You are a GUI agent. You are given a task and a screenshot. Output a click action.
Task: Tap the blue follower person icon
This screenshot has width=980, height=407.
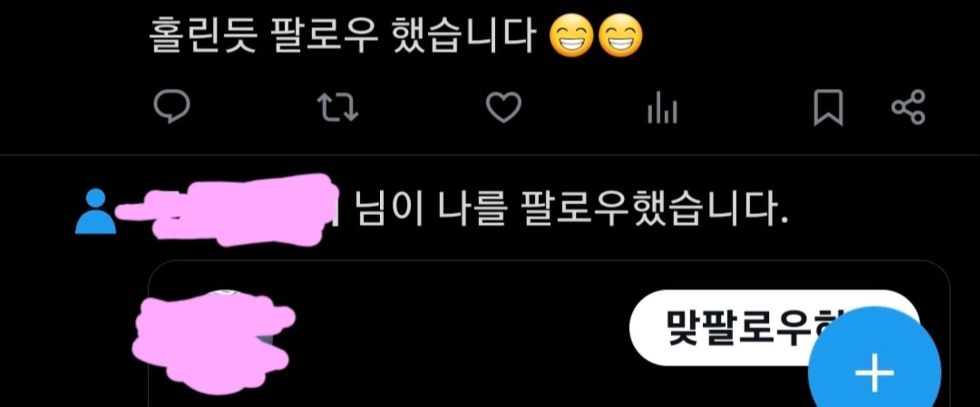tap(96, 211)
